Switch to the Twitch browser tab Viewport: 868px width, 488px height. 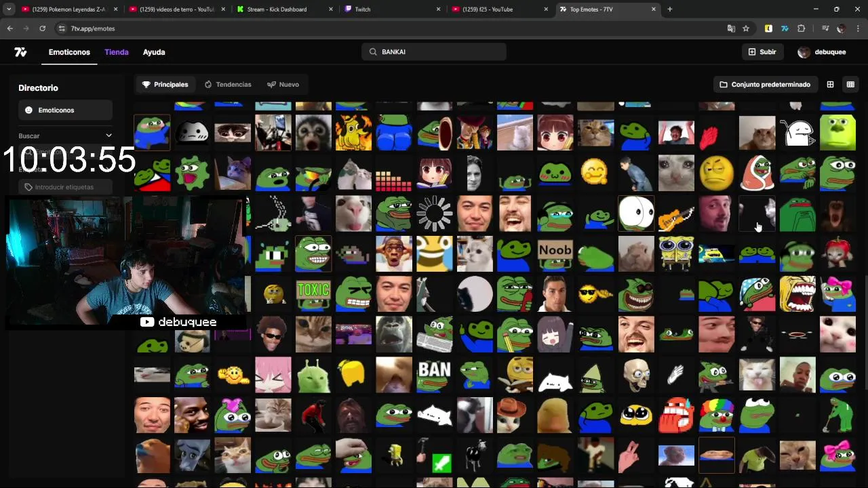point(393,9)
